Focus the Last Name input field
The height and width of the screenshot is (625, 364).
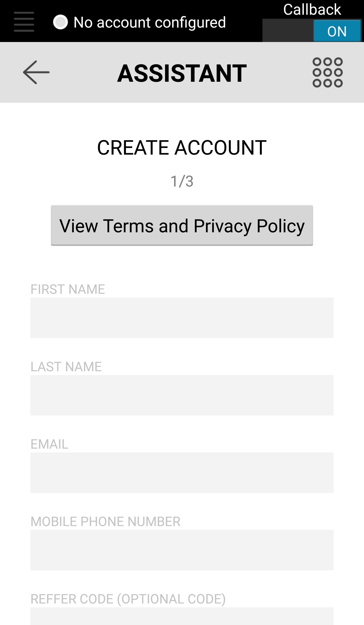182,395
